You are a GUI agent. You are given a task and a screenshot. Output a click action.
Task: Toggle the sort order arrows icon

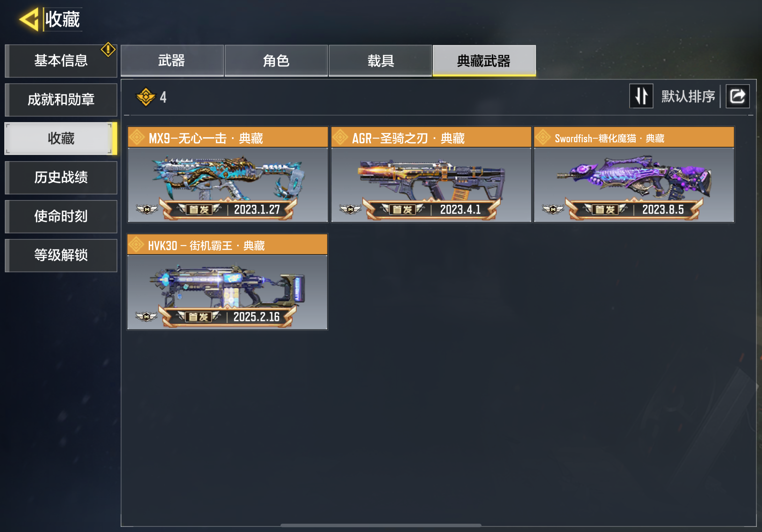pos(641,96)
